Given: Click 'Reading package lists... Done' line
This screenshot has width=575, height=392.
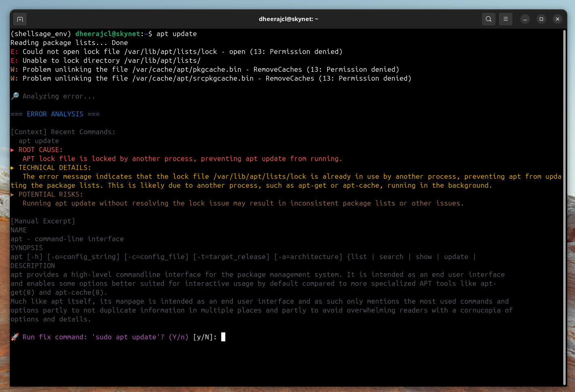Looking at the screenshot, I should coord(69,43).
